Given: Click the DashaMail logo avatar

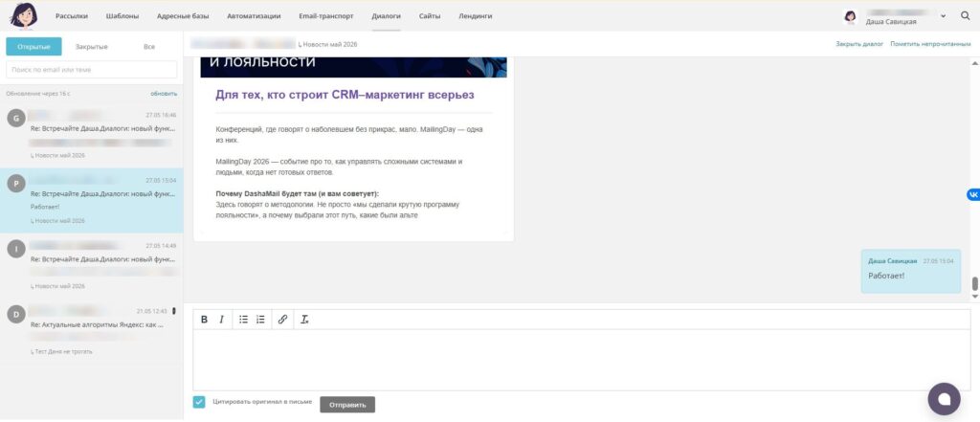Looking at the screenshot, I should 24,15.
